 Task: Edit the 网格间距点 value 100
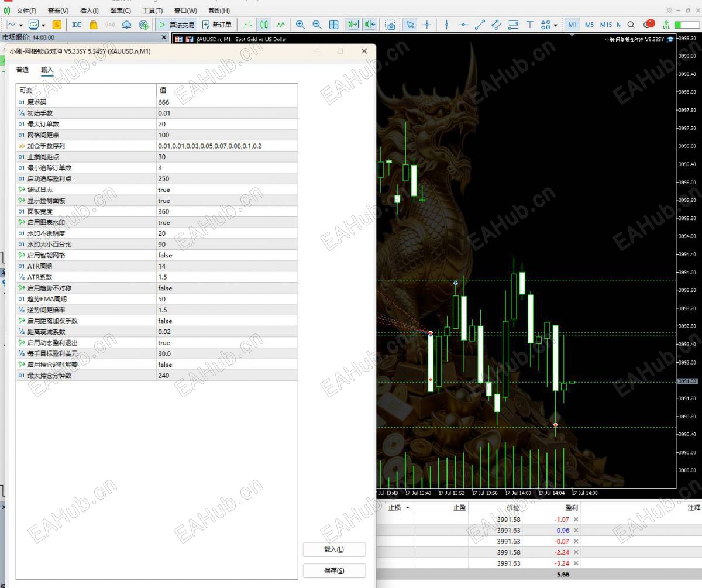[x=226, y=135]
